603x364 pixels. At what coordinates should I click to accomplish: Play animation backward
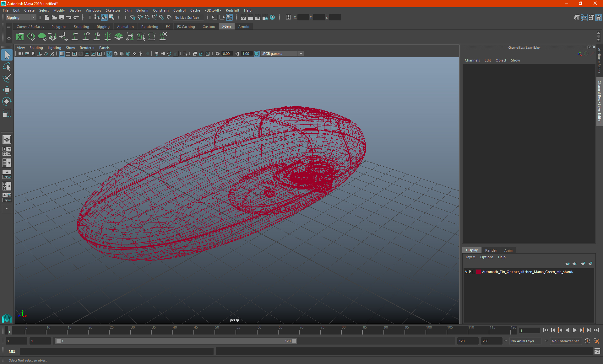tap(567, 330)
